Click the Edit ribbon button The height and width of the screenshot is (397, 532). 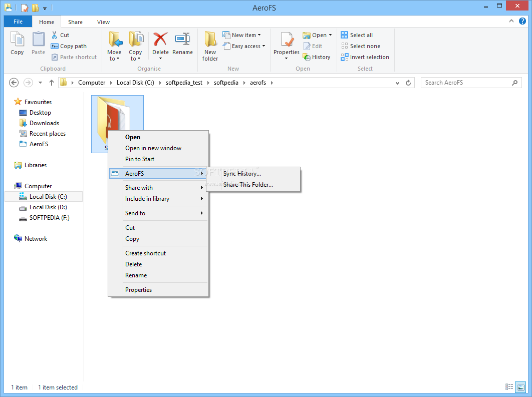313,46
